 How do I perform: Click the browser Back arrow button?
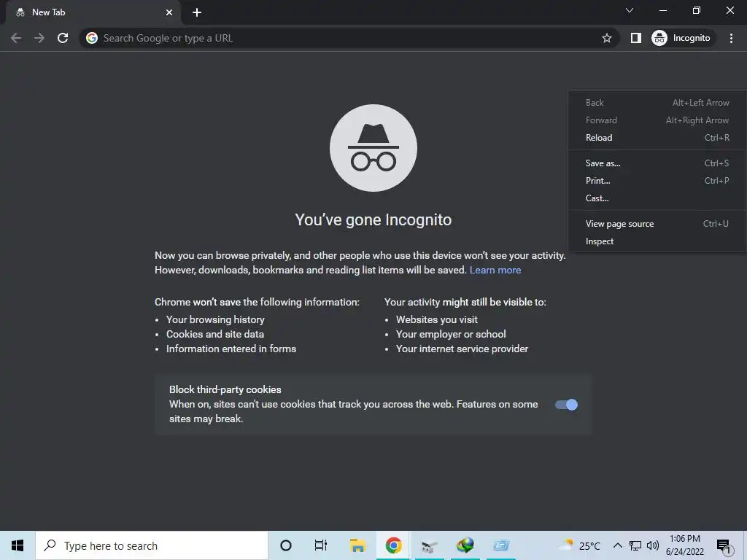[16, 38]
